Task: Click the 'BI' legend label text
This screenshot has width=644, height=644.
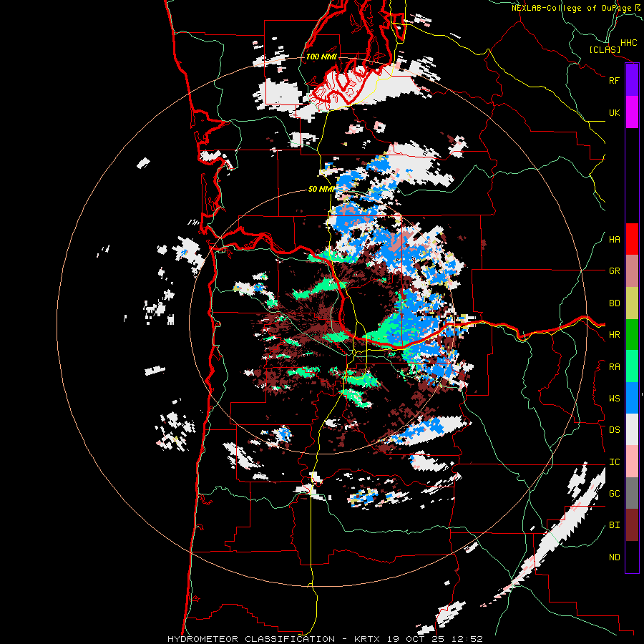Action: [x=614, y=525]
